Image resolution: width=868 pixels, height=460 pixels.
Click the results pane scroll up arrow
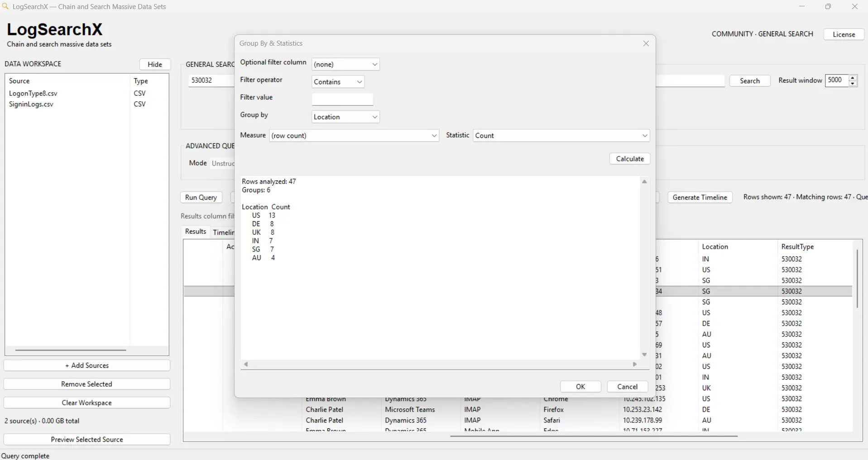tap(644, 181)
